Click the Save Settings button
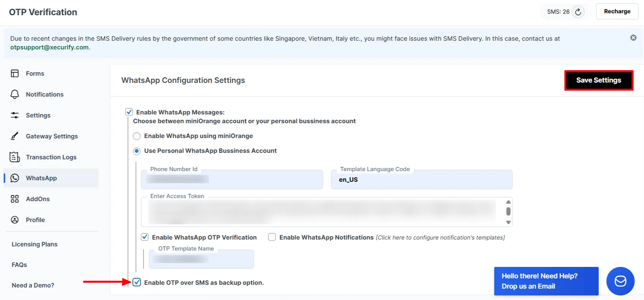The image size is (644, 300). pos(599,80)
